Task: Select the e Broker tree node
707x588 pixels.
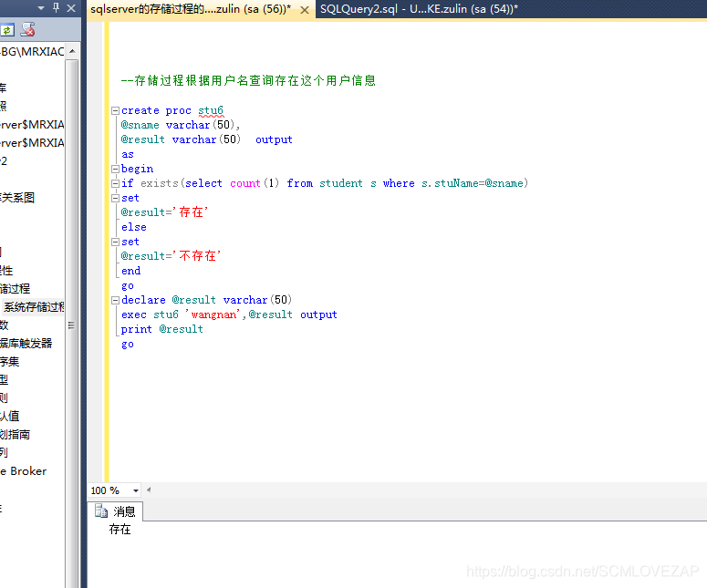Action: pyautogui.click(x=23, y=470)
